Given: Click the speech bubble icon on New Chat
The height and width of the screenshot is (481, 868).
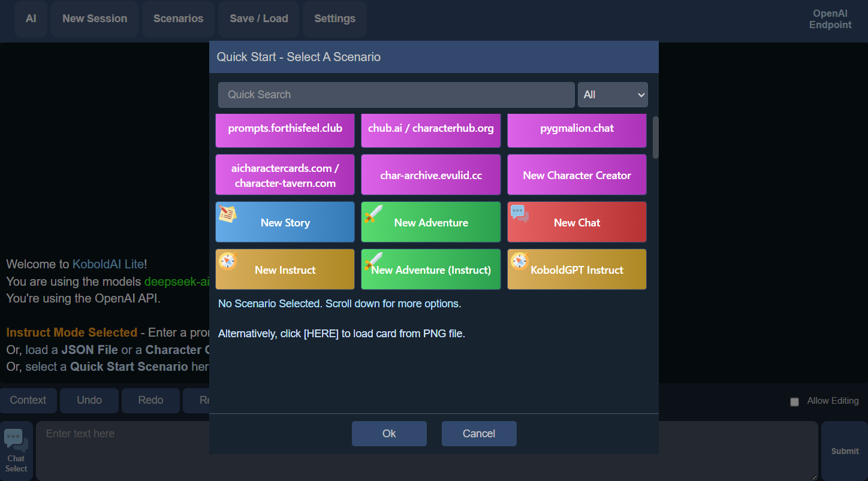Looking at the screenshot, I should coord(519,214).
